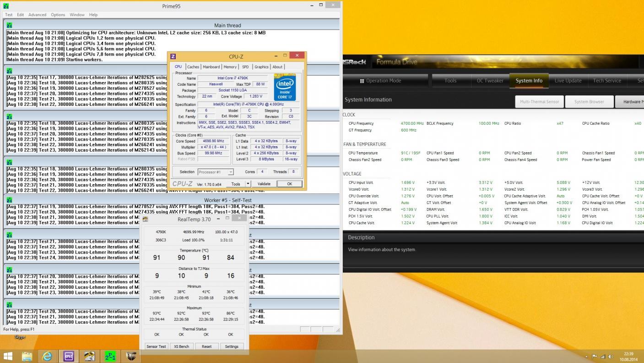Click the DRAM Volt. value 1.650 V
Image resolution: width=644 pixels, height=363 pixels.
tap(486, 209)
